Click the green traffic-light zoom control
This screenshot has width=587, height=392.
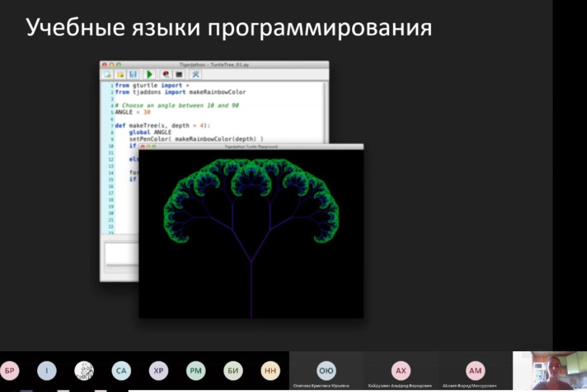tap(118, 63)
